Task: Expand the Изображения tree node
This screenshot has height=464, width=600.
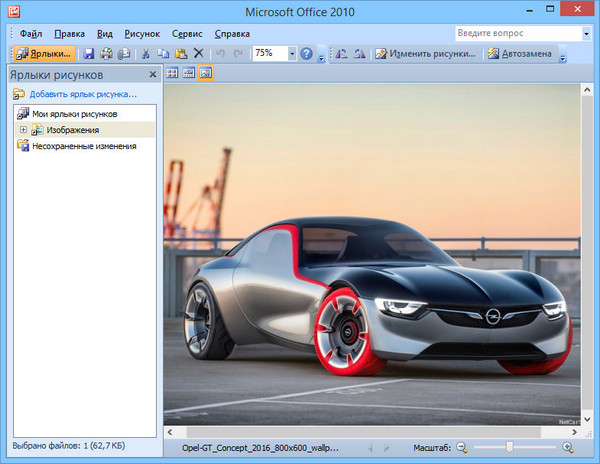Action: click(x=23, y=130)
